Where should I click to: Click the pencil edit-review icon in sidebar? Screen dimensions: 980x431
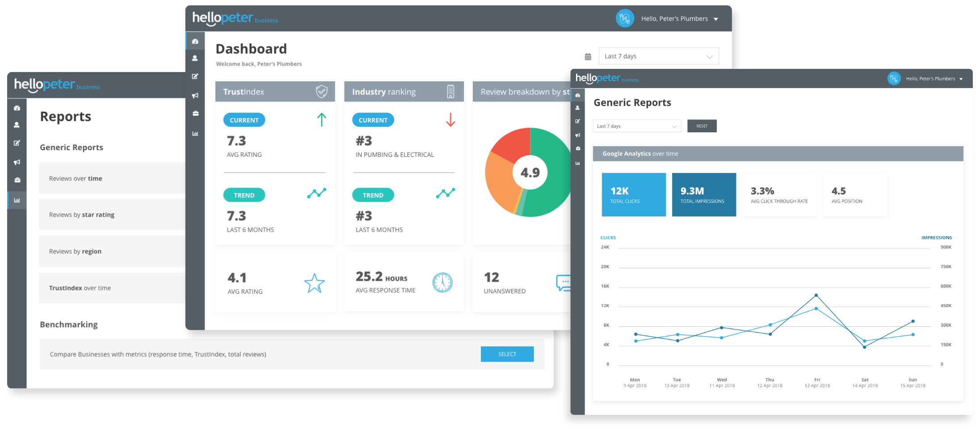[195, 76]
